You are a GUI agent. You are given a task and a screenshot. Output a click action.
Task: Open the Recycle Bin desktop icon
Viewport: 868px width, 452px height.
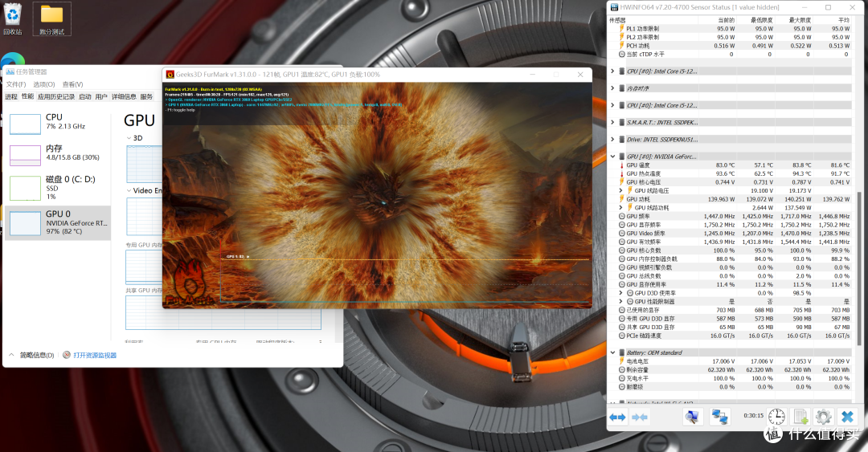(x=13, y=18)
